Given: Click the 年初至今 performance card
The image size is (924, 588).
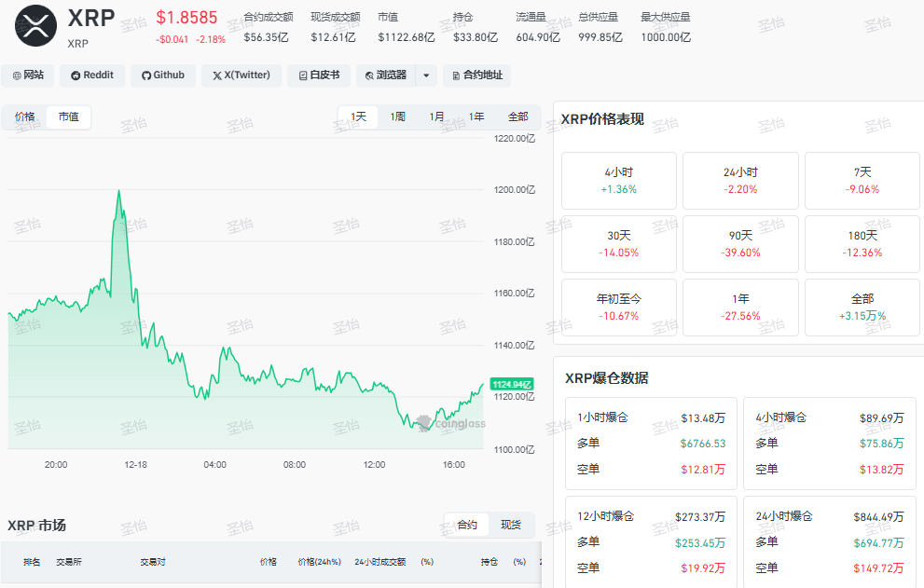Looking at the screenshot, I should coord(619,308).
